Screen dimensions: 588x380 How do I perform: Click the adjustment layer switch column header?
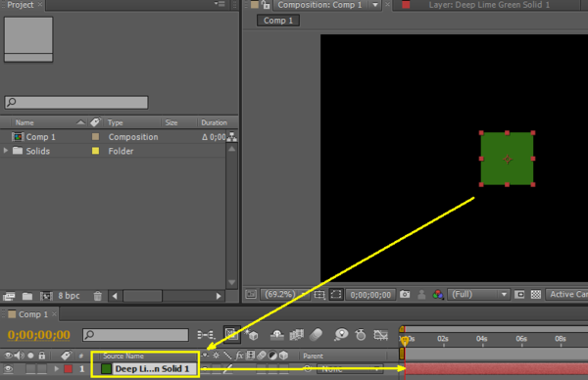pyautogui.click(x=272, y=356)
